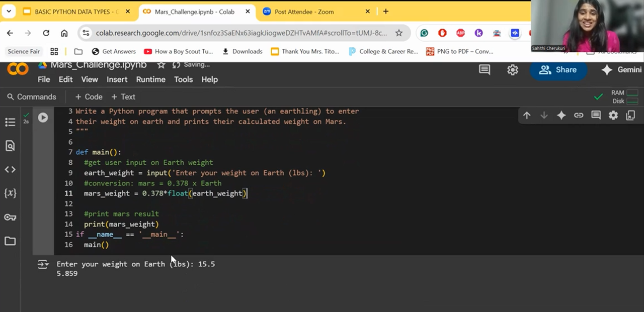Click the output actions icon

pyautogui.click(x=43, y=264)
